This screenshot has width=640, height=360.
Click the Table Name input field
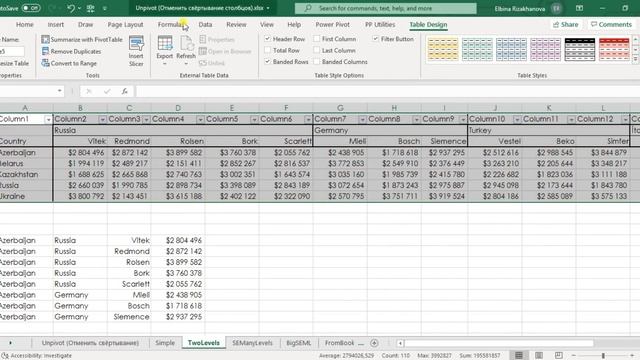click(x=12, y=51)
